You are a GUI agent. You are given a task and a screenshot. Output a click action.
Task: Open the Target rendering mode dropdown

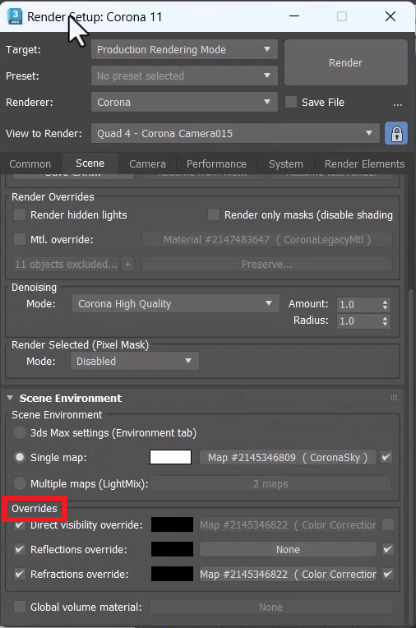pyautogui.click(x=184, y=50)
